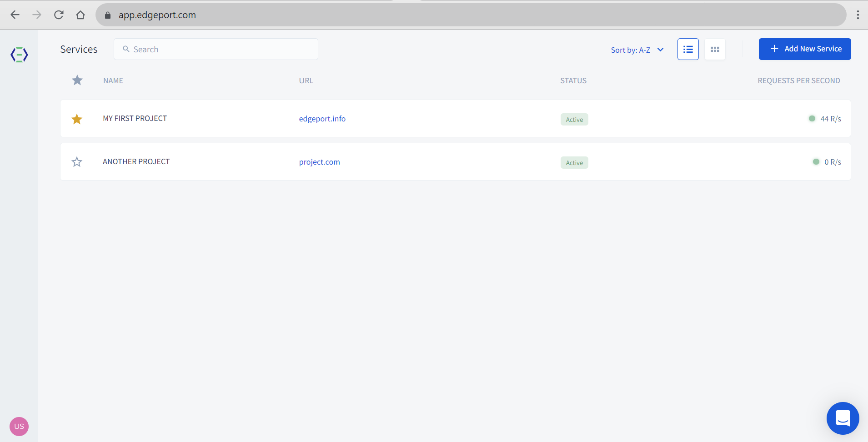The image size is (868, 442).
Task: Switch to grid view layout
Action: [x=715, y=49]
